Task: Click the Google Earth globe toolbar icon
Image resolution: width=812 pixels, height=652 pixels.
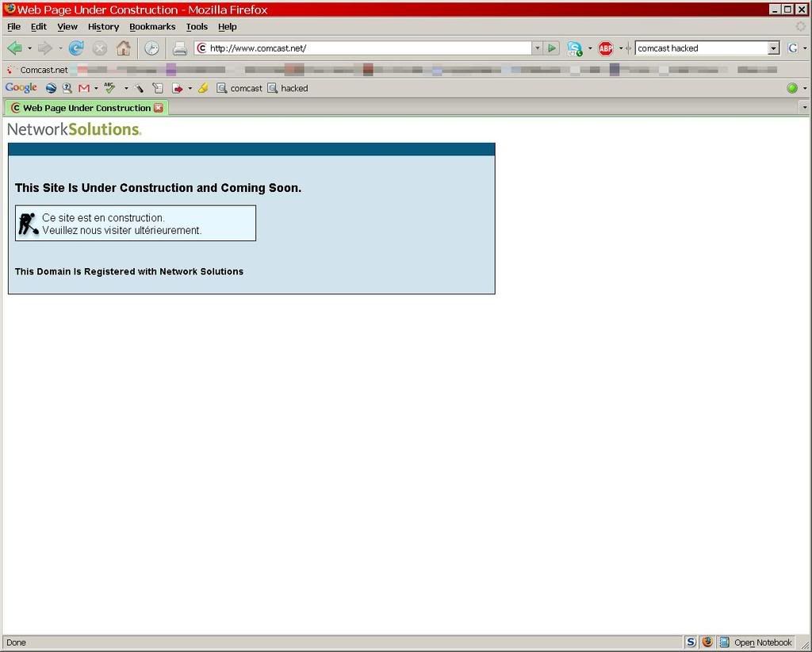Action: point(51,89)
